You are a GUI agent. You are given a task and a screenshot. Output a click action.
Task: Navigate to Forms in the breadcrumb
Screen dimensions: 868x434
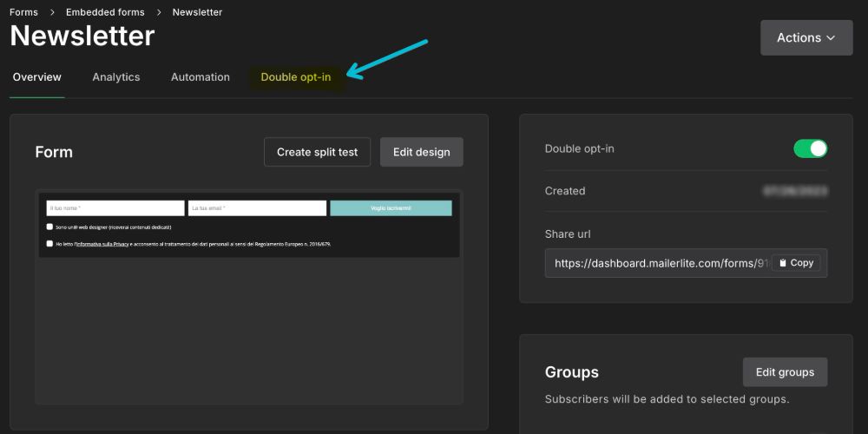point(23,12)
